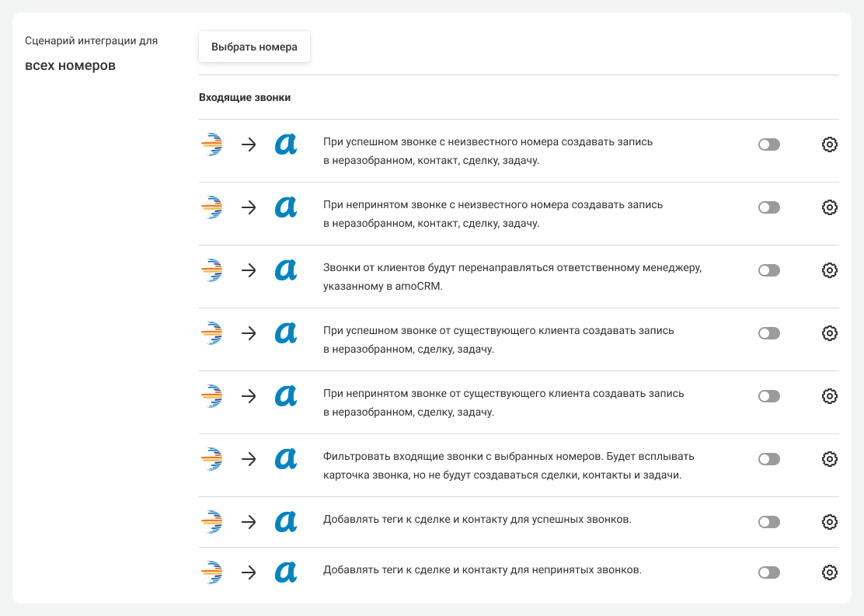Screen dimensions: 864x616
Task: Open gear for successful call tags rule
Action: (829, 522)
